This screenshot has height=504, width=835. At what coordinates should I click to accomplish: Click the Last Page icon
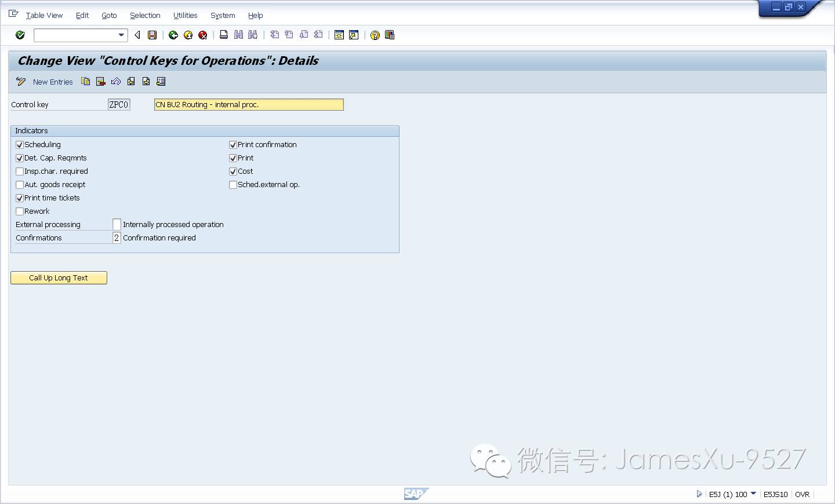(318, 35)
